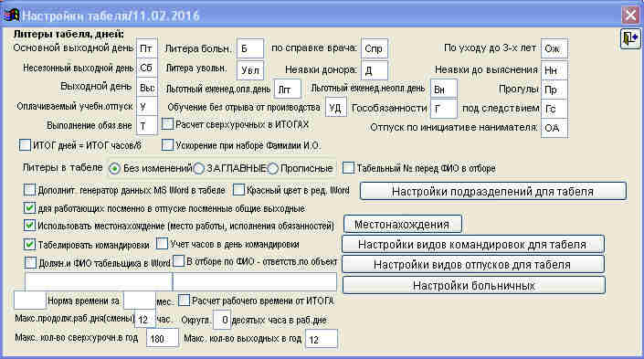
Task: Click the Прогулы field Пр
Action: click(554, 90)
